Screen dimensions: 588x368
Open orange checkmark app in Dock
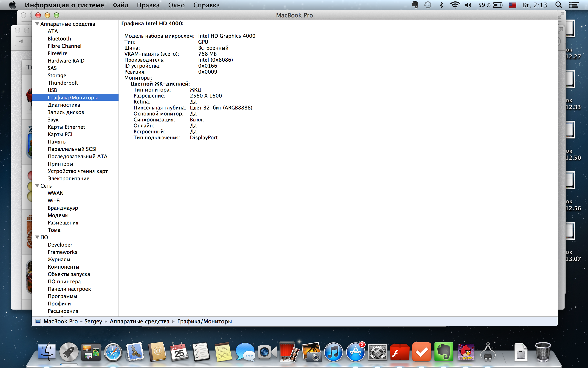point(421,352)
